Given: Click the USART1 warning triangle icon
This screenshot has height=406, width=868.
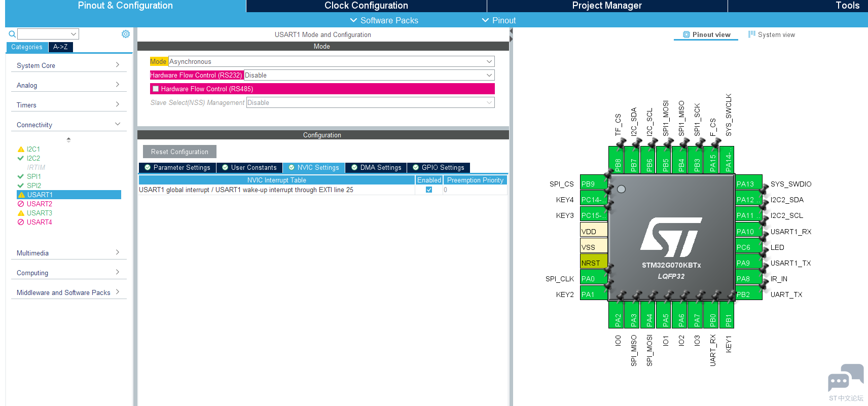Looking at the screenshot, I should point(21,195).
